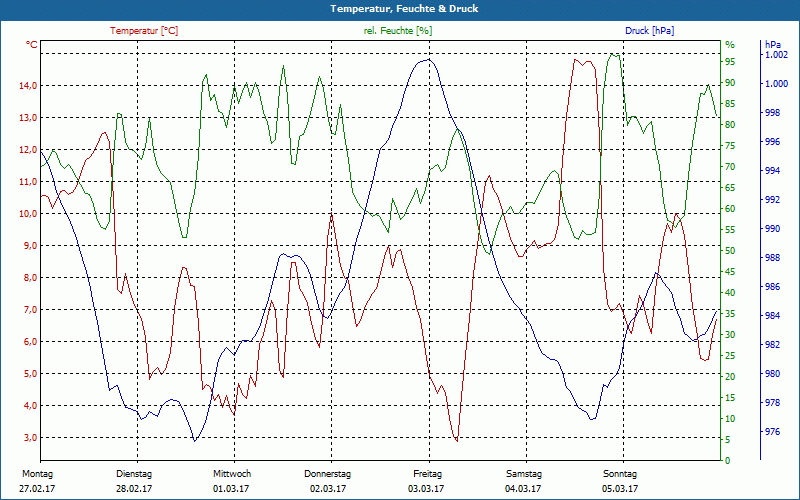The image size is (800, 500).
Task: Click the date '05.03.17'
Action: (x=620, y=489)
